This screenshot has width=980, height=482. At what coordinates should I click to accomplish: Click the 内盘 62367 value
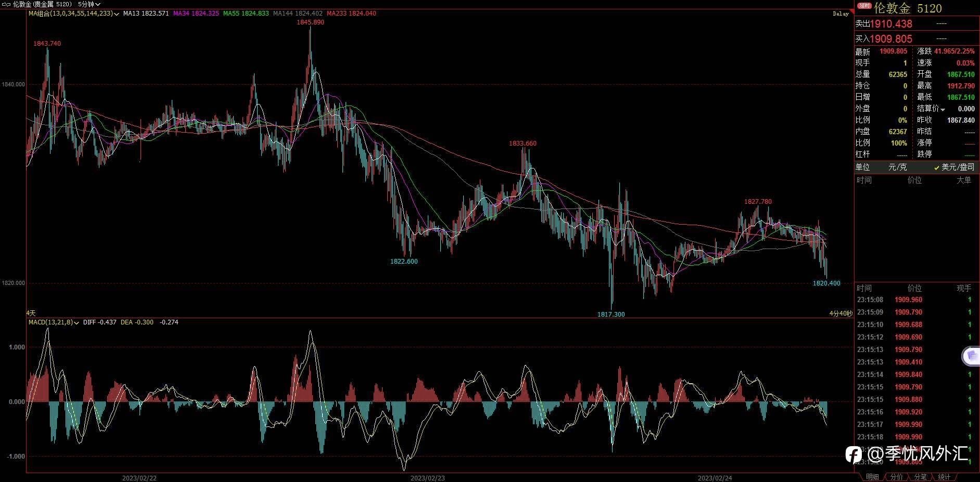898,132
